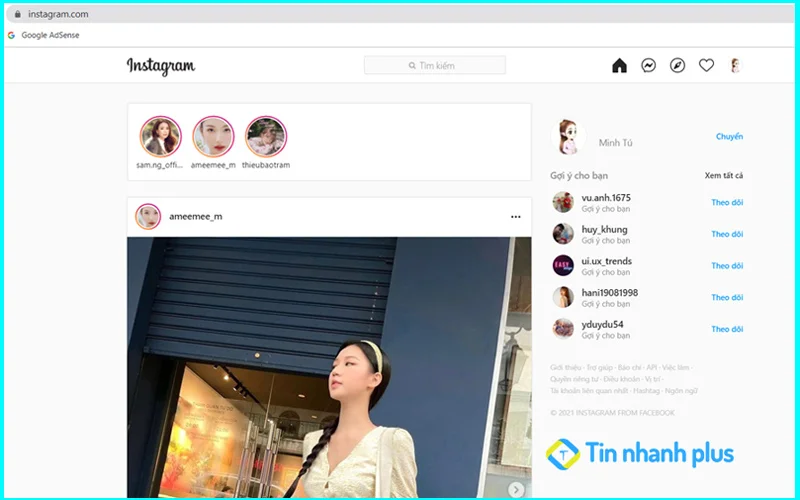The image size is (800, 500).
Task: Click Chuyển to switch accounts
Action: coord(729,136)
